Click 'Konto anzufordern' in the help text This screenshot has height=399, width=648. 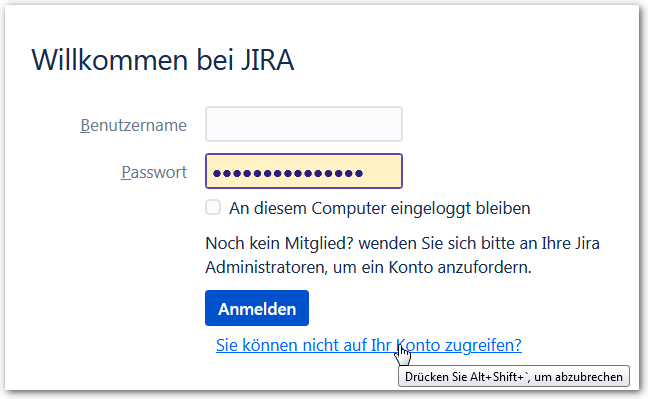pos(460,267)
